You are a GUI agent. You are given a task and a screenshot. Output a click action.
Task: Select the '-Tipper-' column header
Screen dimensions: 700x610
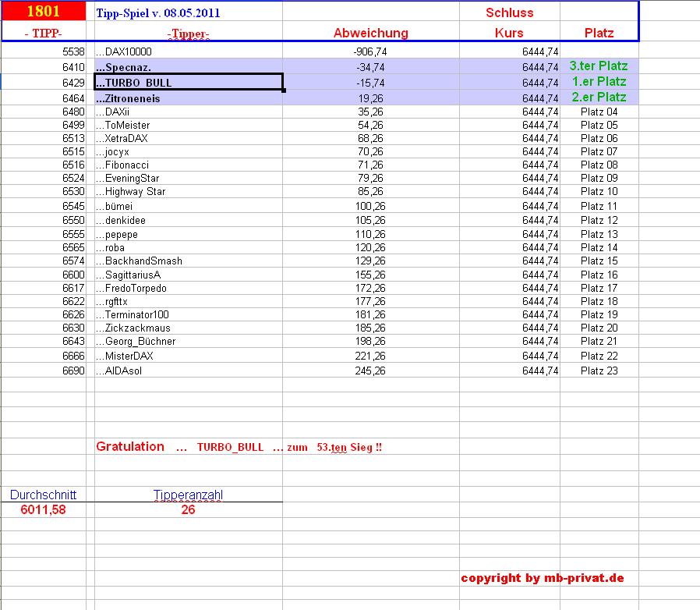click(x=189, y=34)
